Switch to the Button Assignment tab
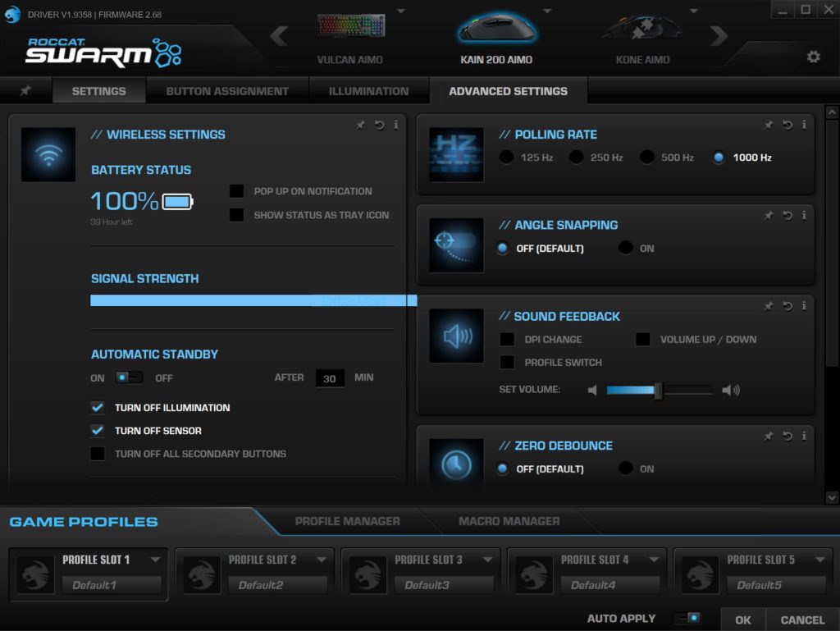The width and height of the screenshot is (840, 631). tap(227, 90)
